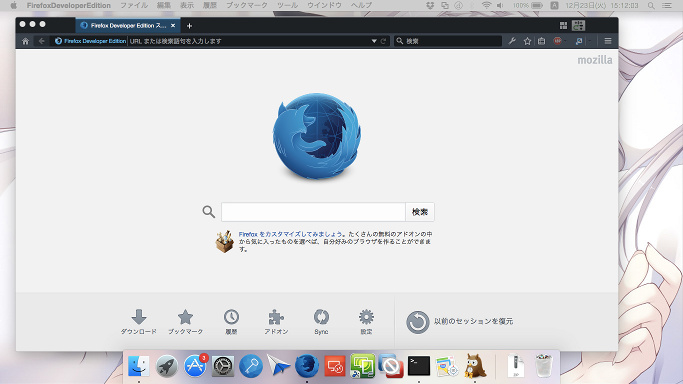Click the input source A icon
This screenshot has height=384, width=683.
pos(554,5)
